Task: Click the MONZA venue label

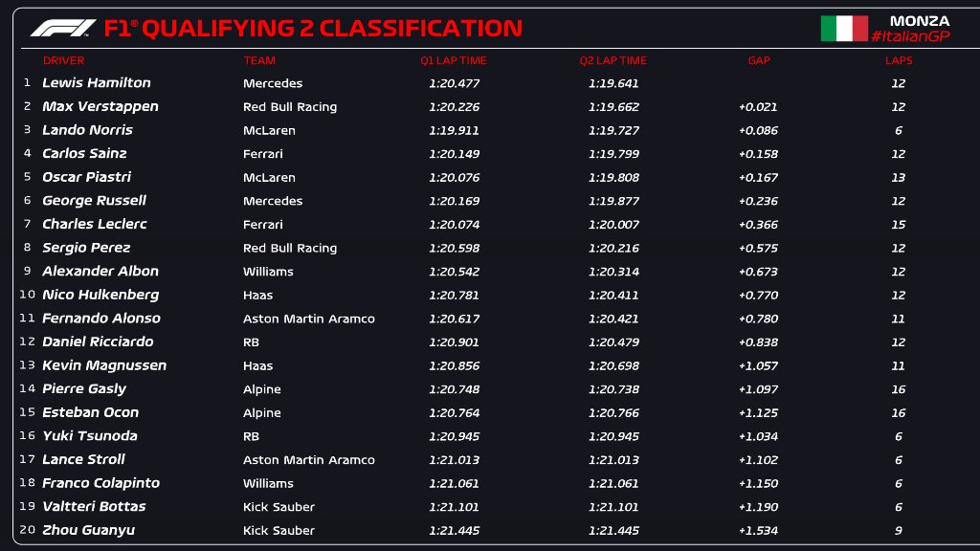Action: 920,21
